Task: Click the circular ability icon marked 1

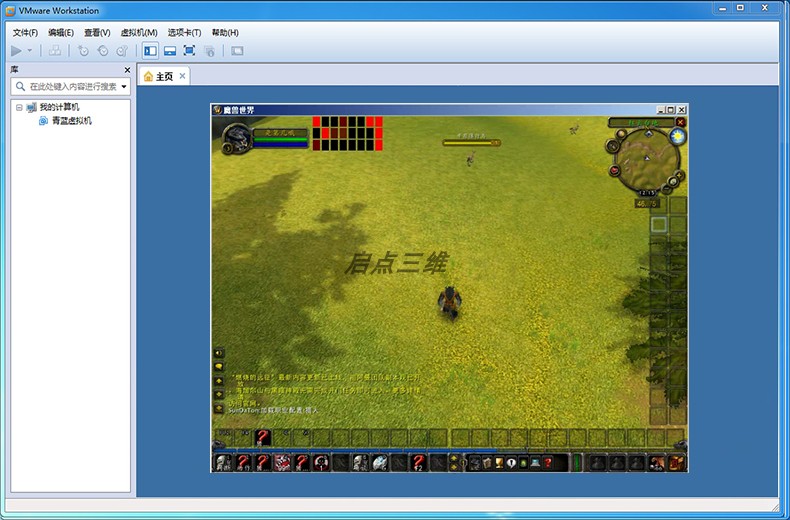Action: (320, 462)
